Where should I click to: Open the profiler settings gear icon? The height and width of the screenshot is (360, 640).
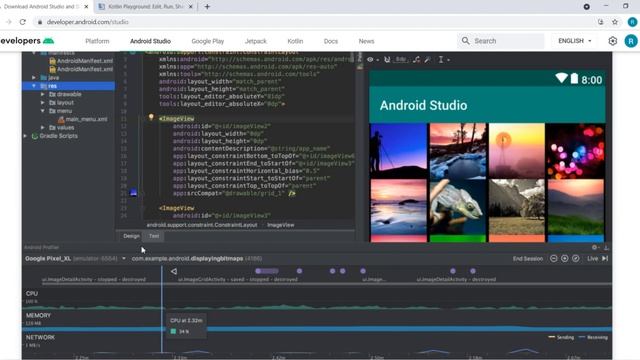click(x=595, y=247)
